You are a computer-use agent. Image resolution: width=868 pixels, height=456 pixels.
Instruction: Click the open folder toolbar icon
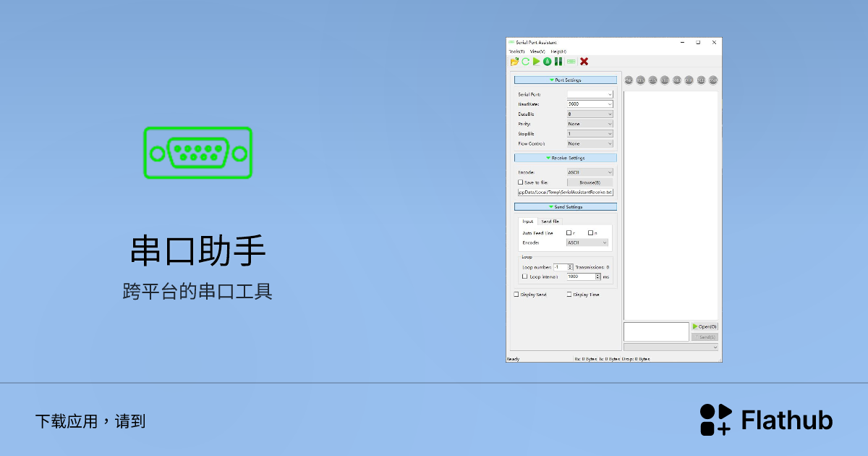pyautogui.click(x=514, y=62)
